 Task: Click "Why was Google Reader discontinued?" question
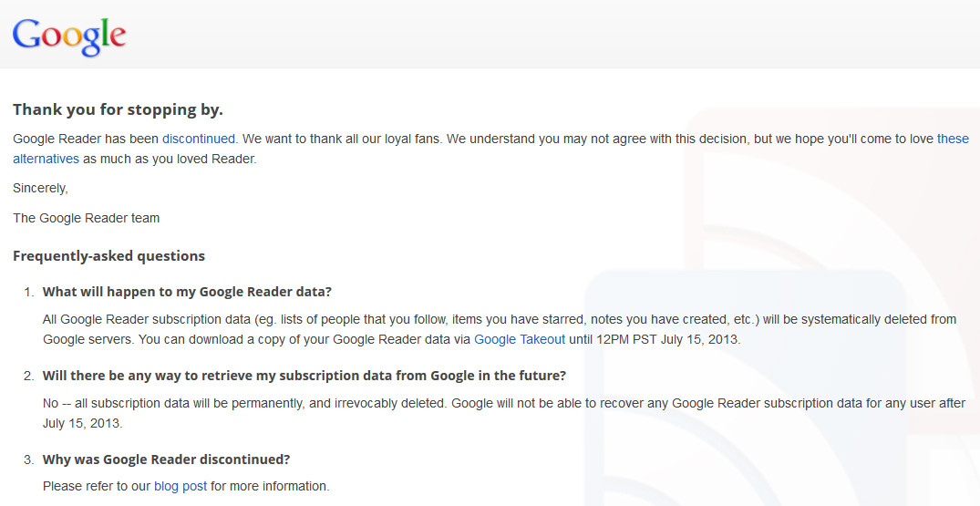(x=166, y=460)
